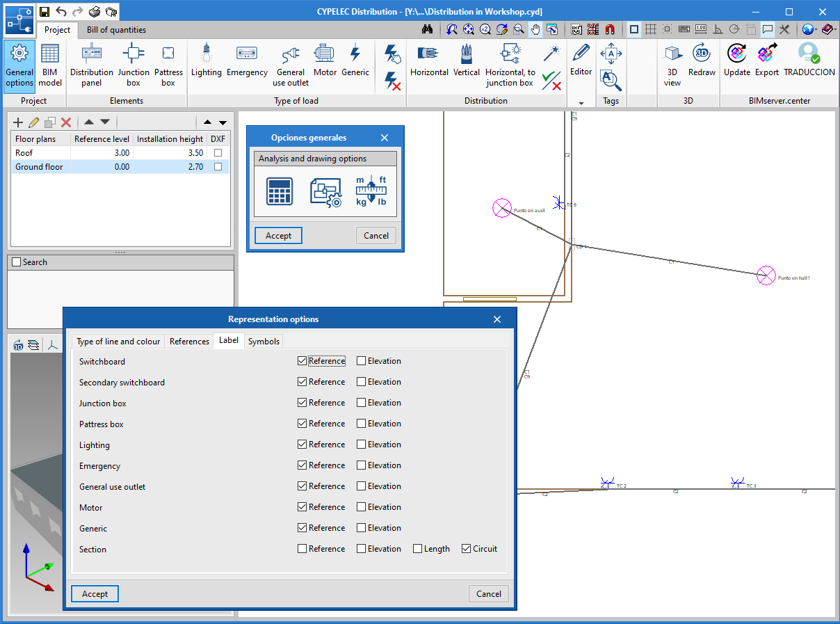Screen dimensions: 840x624
Task: Open the Symbols tab
Action: point(264,342)
